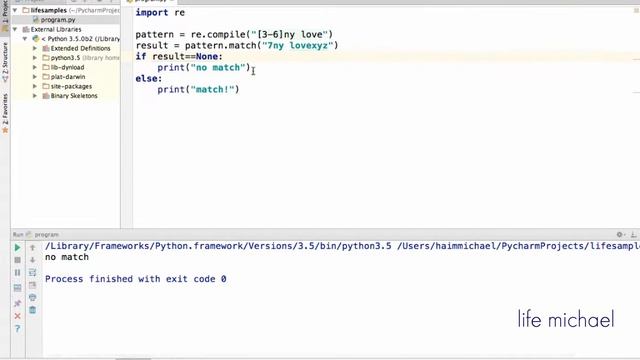640x360 pixels.
Task: Click the print("no match") statement
Action: point(204,67)
